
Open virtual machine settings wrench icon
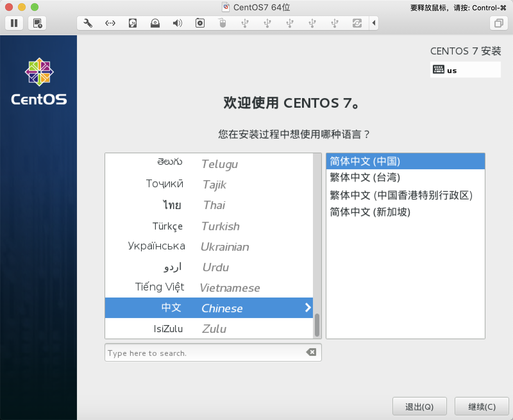click(x=88, y=23)
